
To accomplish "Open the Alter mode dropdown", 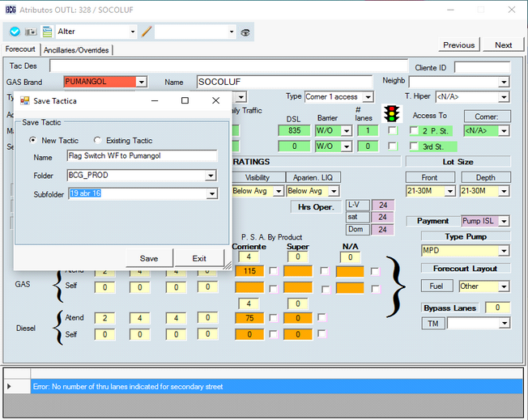I will point(133,32).
